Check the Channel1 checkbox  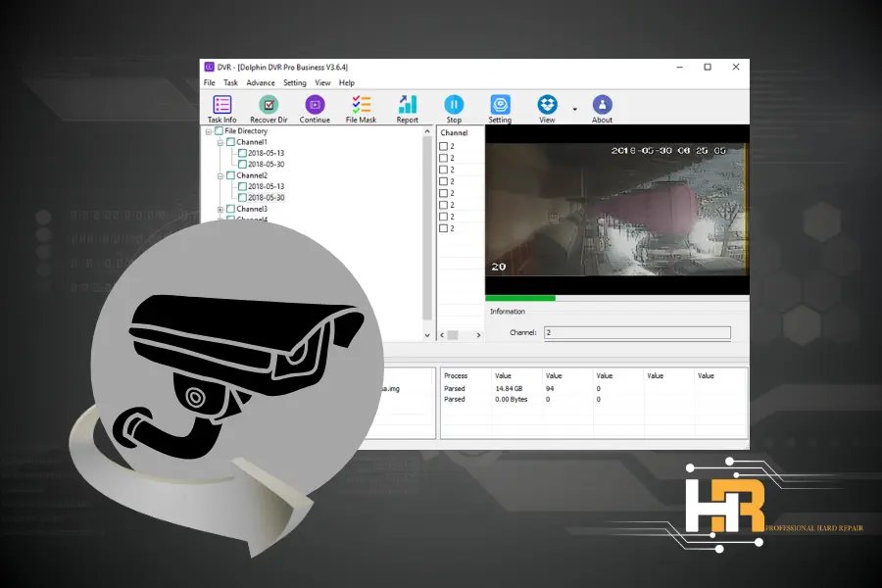(230, 142)
